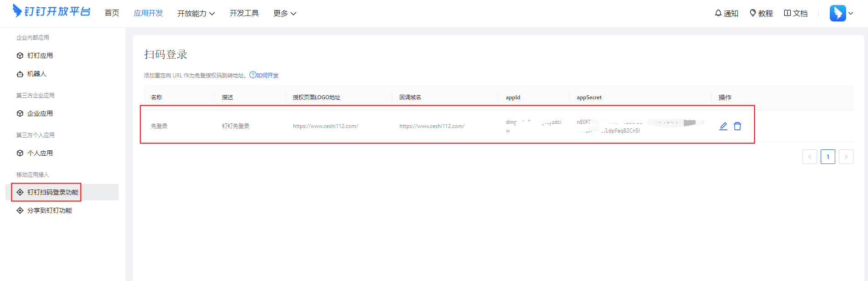Expand the account dropdown arrow
Viewport: 868px width, 281px height.
(851, 14)
